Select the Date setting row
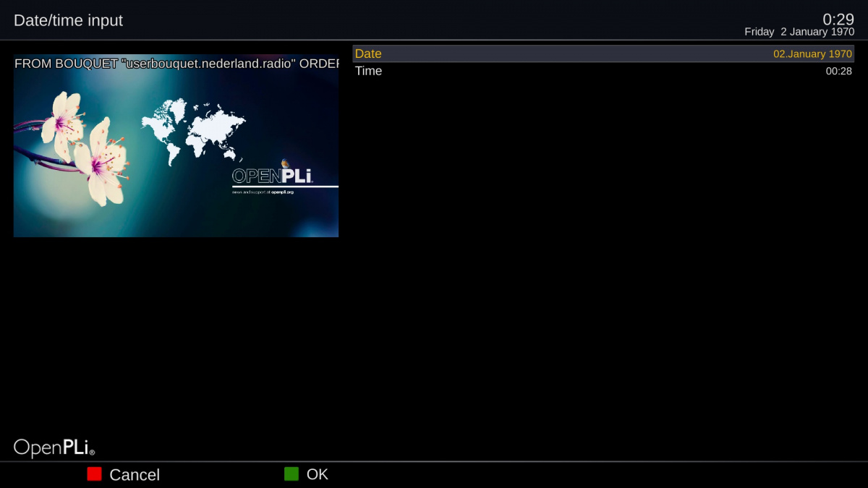The height and width of the screenshot is (488, 868). tap(603, 54)
